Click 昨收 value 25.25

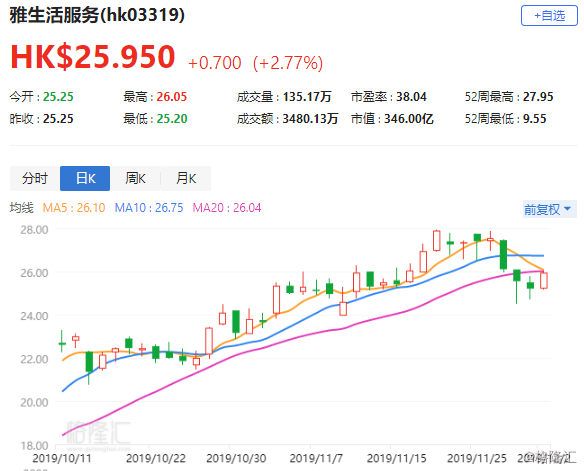coord(58,119)
